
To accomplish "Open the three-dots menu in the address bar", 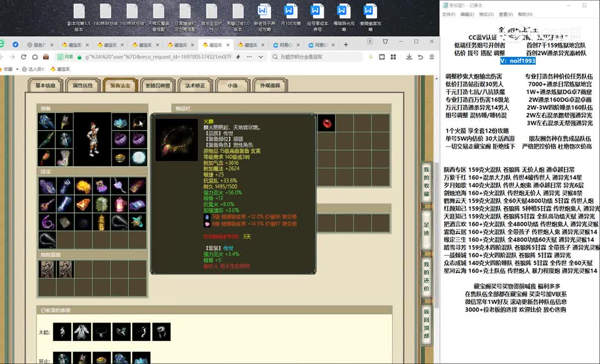I will click(249, 57).
